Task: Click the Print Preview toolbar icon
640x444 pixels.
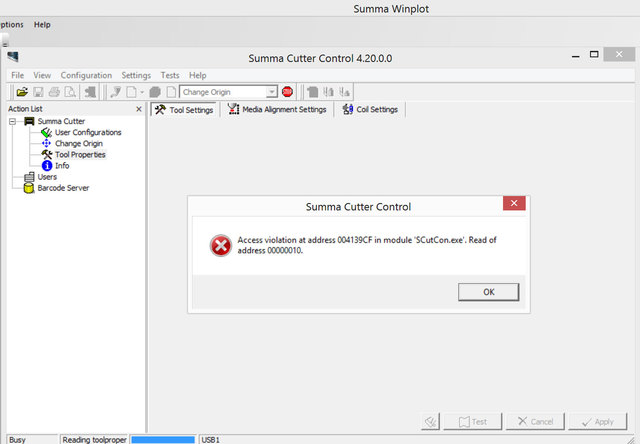Action: point(70,92)
